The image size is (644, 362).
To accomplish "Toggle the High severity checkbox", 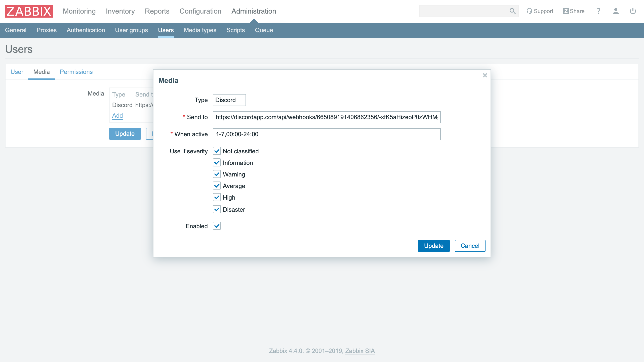I will (x=217, y=197).
